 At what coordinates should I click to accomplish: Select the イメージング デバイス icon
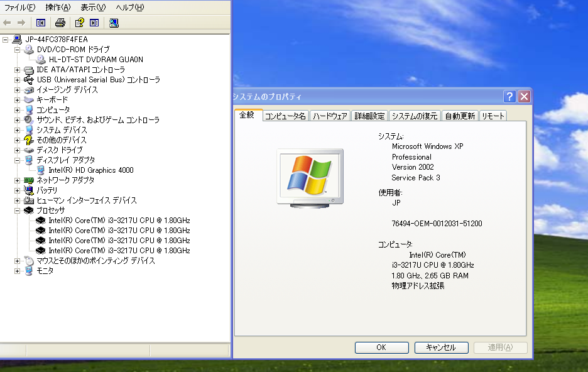(29, 90)
